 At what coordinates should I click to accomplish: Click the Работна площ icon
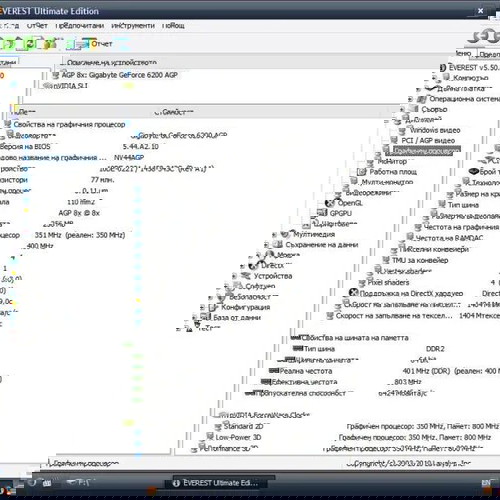click(362, 172)
